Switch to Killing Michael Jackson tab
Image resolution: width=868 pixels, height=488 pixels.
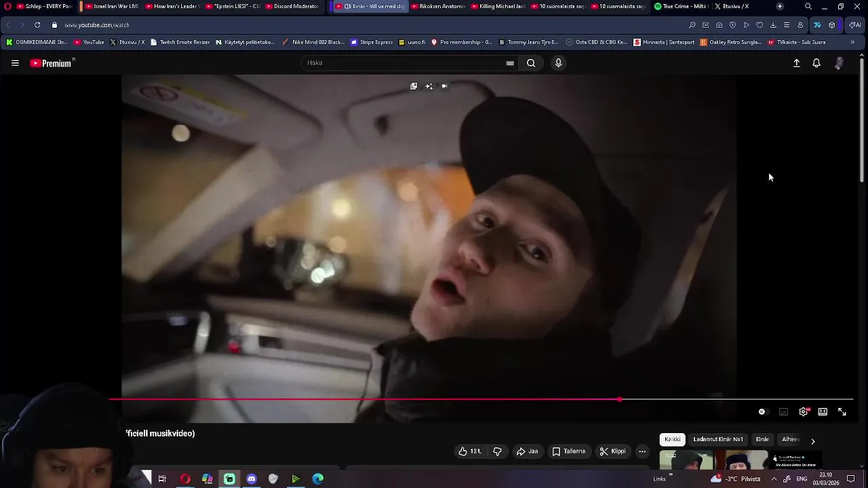click(497, 6)
